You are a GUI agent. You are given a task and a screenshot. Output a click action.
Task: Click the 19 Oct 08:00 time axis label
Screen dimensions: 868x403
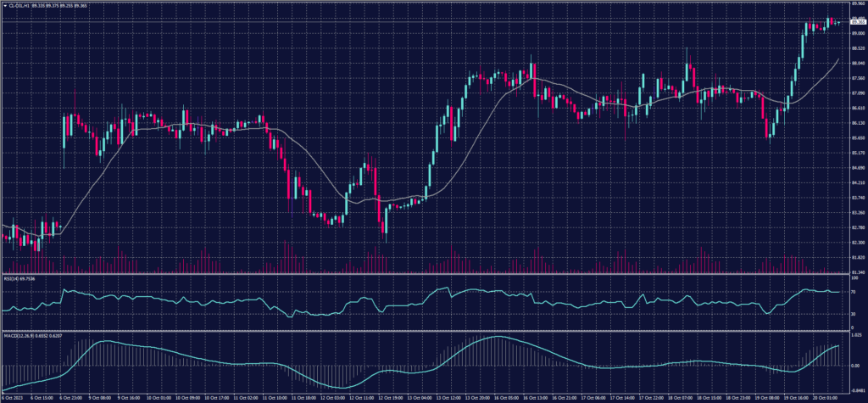coord(769,397)
